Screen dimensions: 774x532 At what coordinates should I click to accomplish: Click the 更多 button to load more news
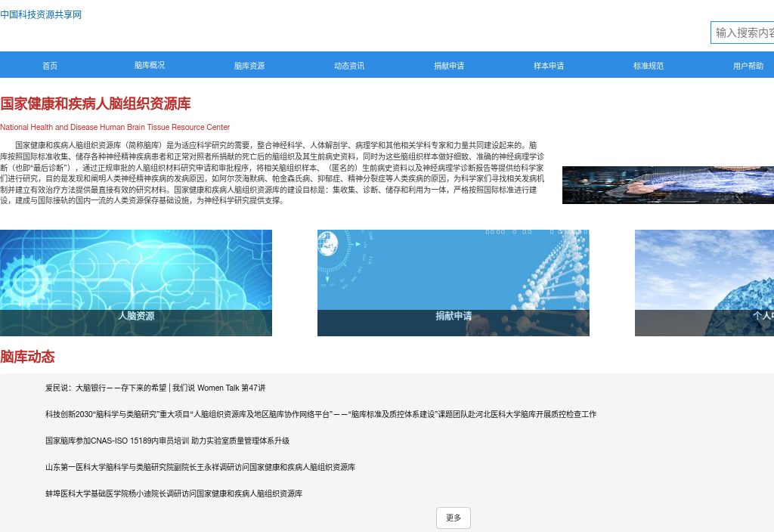pos(453,518)
